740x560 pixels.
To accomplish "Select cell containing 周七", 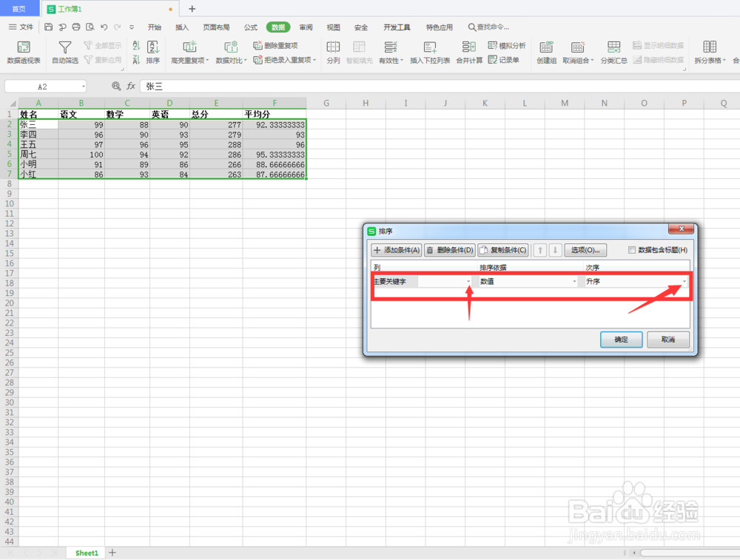I will click(x=38, y=155).
